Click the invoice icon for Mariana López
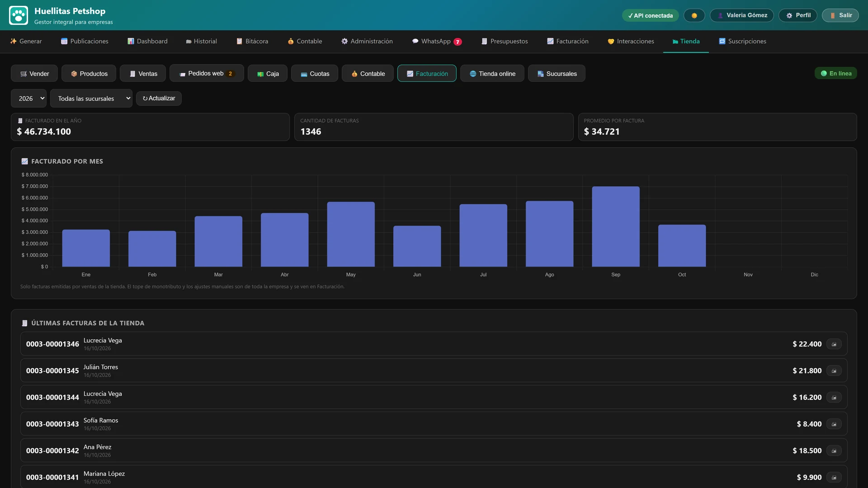This screenshot has width=868, height=488. (x=834, y=478)
